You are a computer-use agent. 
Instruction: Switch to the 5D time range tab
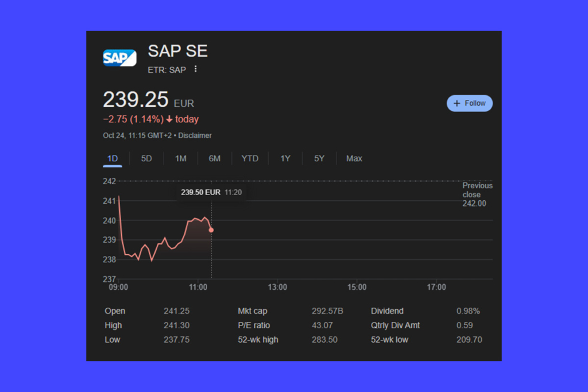[146, 158]
